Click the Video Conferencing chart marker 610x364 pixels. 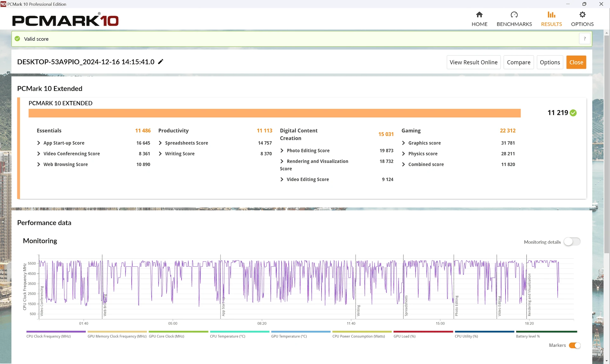coord(41,301)
